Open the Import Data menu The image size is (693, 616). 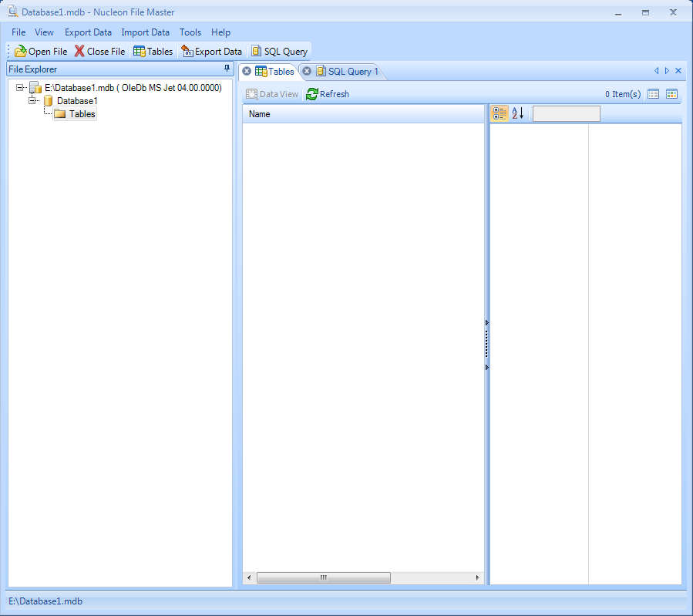(x=145, y=32)
